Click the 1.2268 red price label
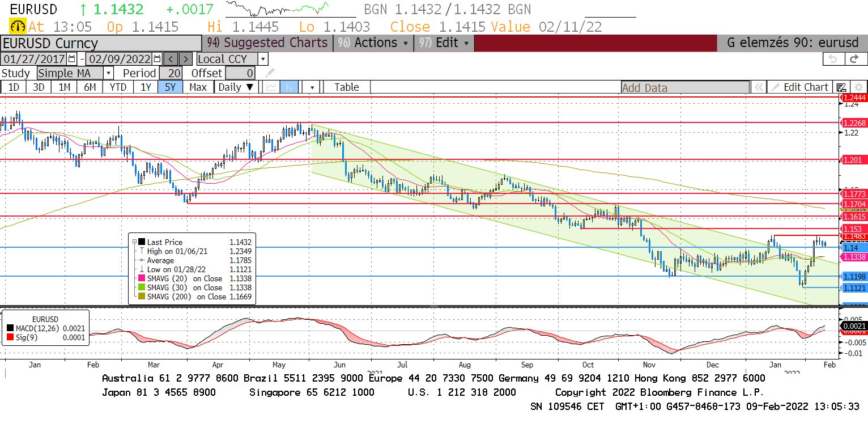Image resolution: width=868 pixels, height=423 pixels. [854, 123]
